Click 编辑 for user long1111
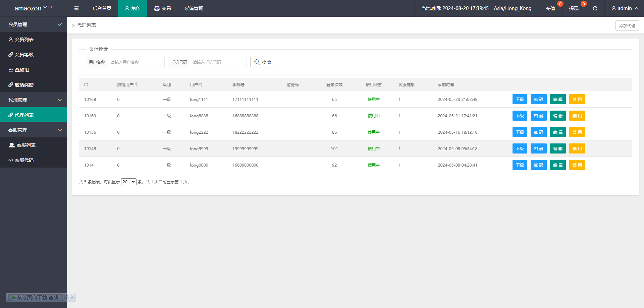Screen dimensions: 644x308 click(557, 99)
